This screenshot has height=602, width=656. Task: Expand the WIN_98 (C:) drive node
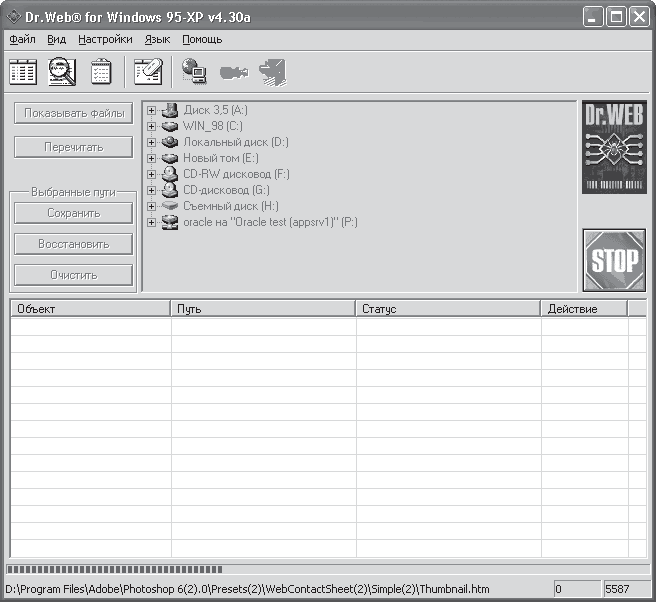click(x=151, y=126)
